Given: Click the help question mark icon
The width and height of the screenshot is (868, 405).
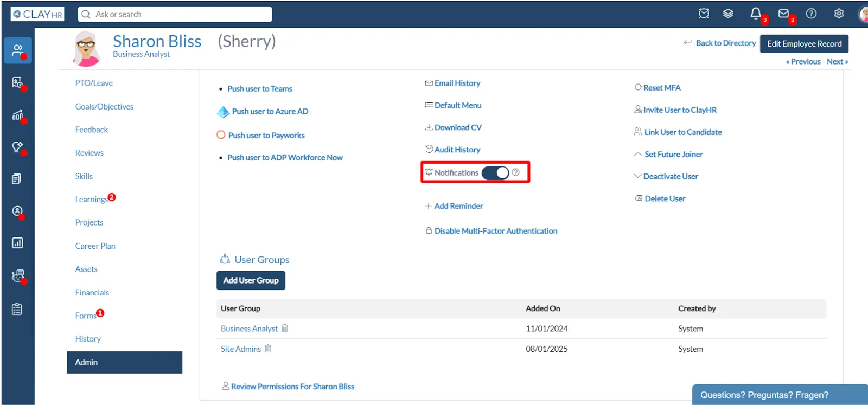Looking at the screenshot, I should pos(811,14).
